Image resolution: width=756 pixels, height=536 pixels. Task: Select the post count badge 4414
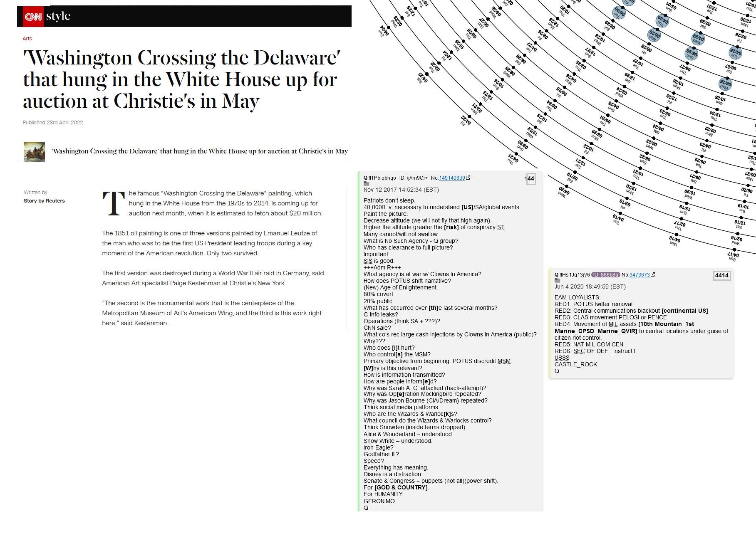(722, 275)
